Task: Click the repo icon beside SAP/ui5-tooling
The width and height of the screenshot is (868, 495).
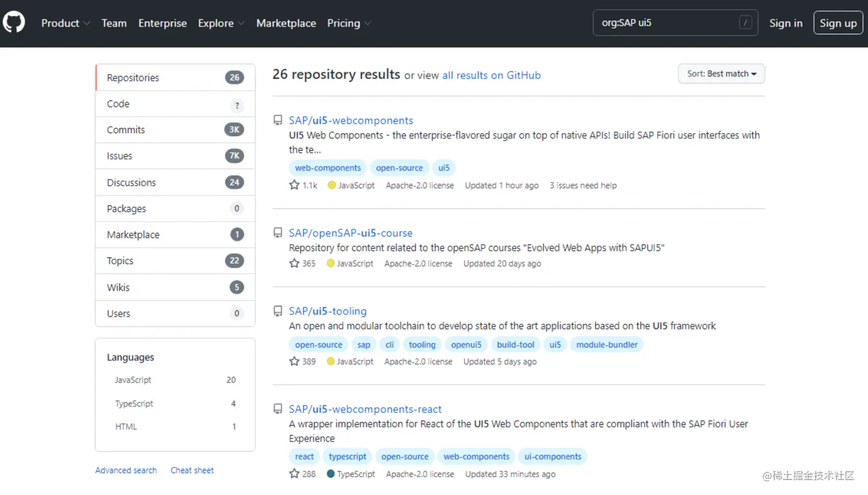Action: click(278, 311)
